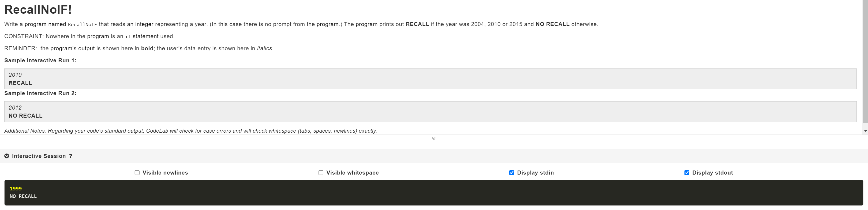
Task: Click the inline RecallNoIF code snippet
Action: (82, 24)
